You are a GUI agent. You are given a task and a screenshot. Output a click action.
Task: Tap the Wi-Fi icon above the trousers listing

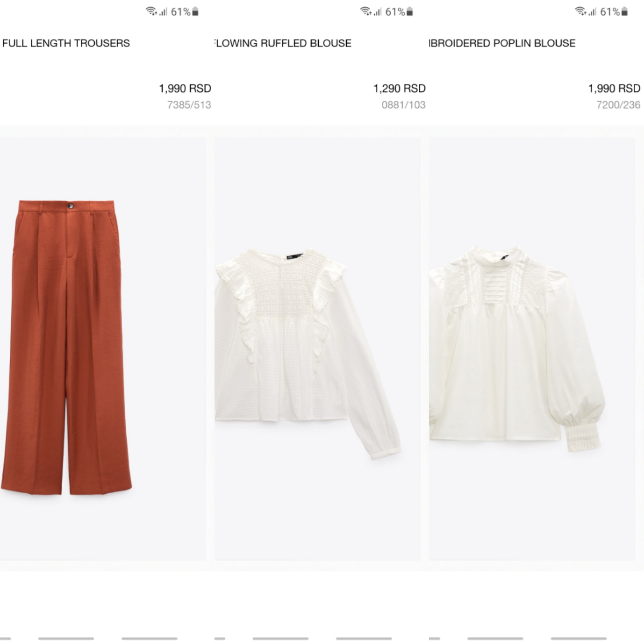coord(151,11)
